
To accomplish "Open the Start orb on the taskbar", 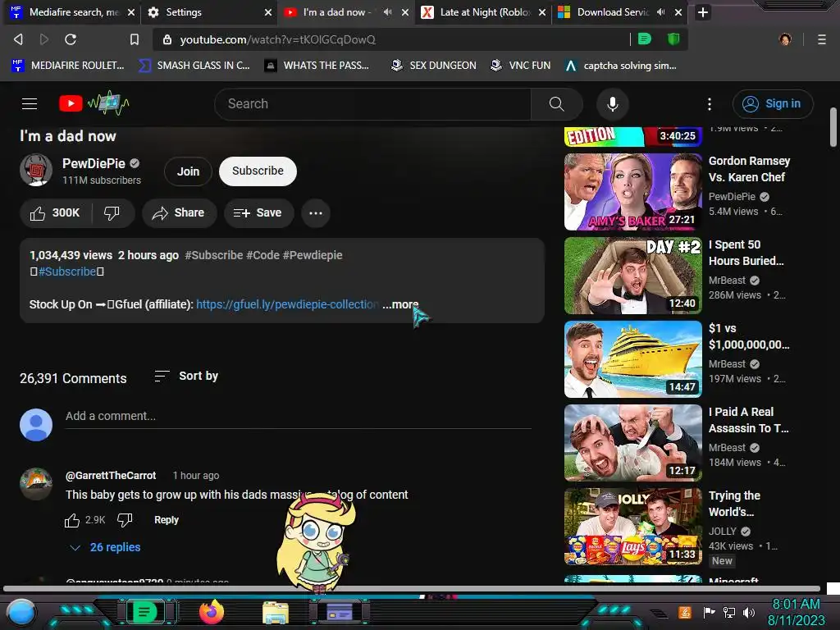I will pyautogui.click(x=21, y=612).
